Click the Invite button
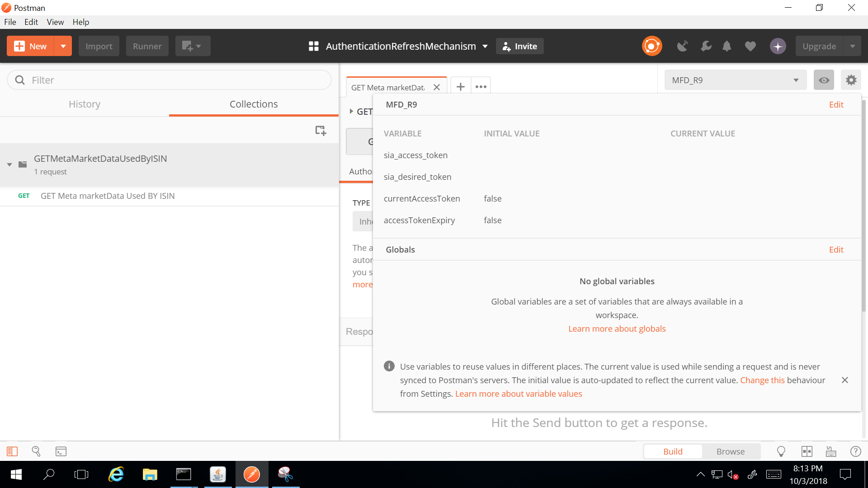The height and width of the screenshot is (488, 868). pyautogui.click(x=519, y=46)
